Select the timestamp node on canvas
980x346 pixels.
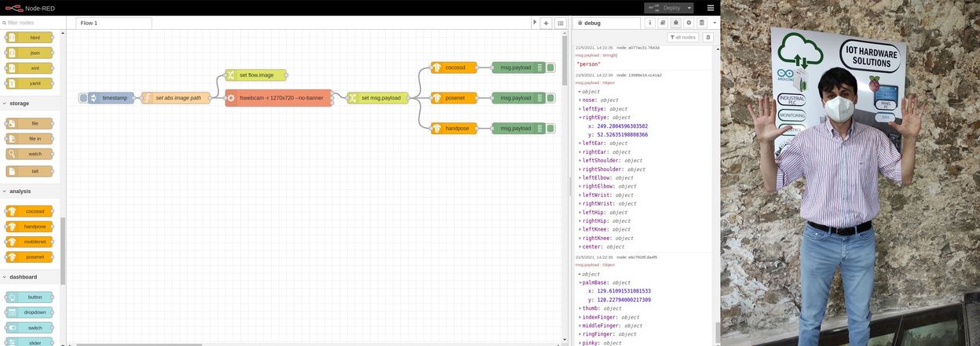112,98
